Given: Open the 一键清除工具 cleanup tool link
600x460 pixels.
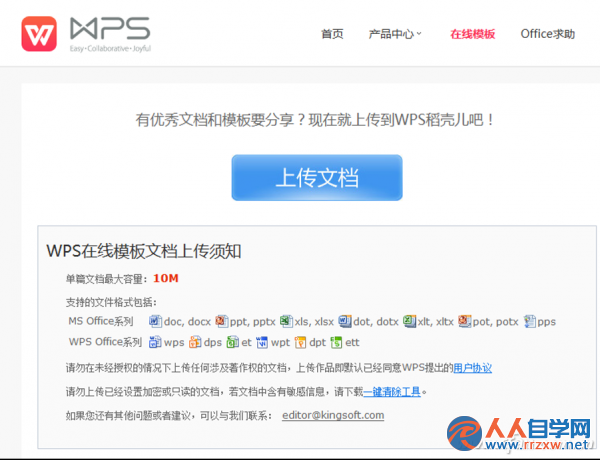Looking at the screenshot, I should point(392,391).
